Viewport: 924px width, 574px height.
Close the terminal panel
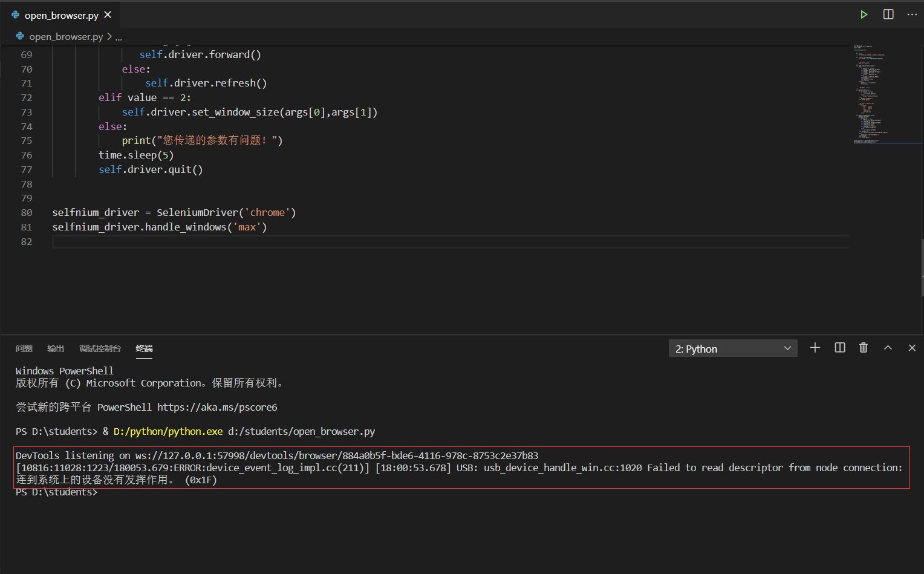(912, 348)
